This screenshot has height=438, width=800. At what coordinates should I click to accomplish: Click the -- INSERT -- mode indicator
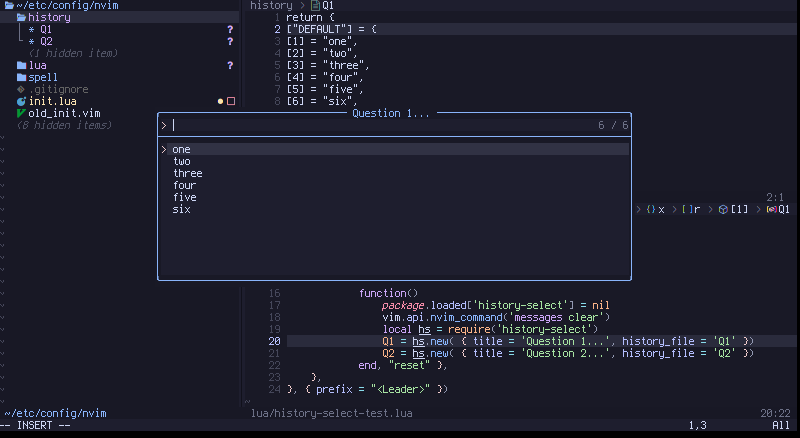coord(35,425)
